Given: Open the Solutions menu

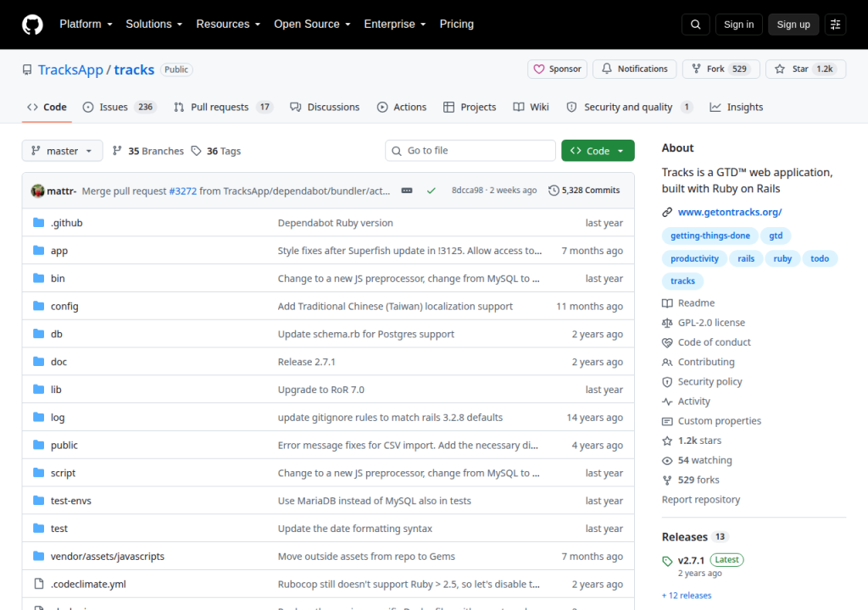Looking at the screenshot, I should pyautogui.click(x=154, y=25).
